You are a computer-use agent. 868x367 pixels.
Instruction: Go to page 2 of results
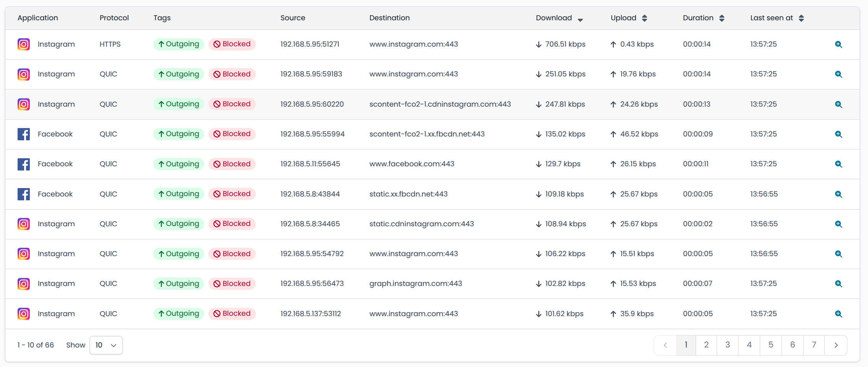point(706,345)
